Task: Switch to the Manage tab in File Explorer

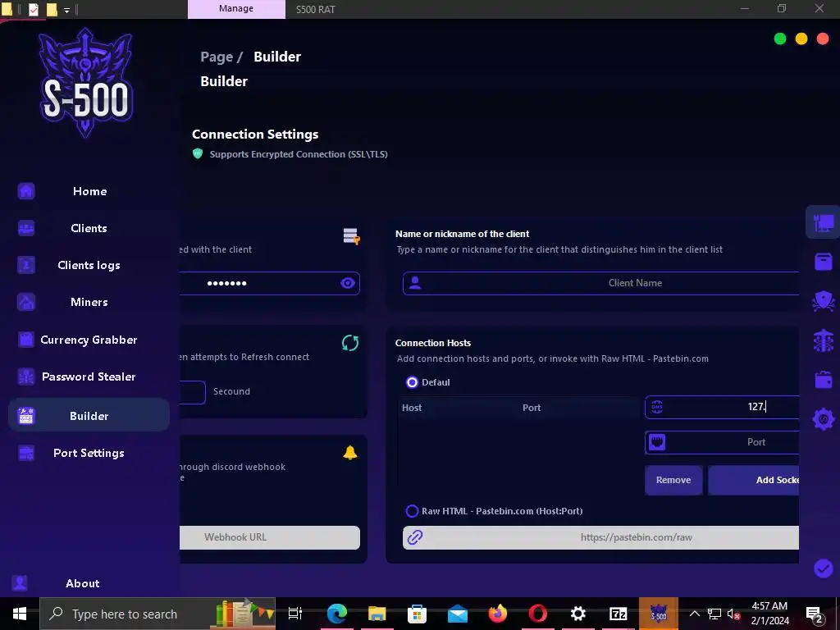Action: tap(236, 9)
